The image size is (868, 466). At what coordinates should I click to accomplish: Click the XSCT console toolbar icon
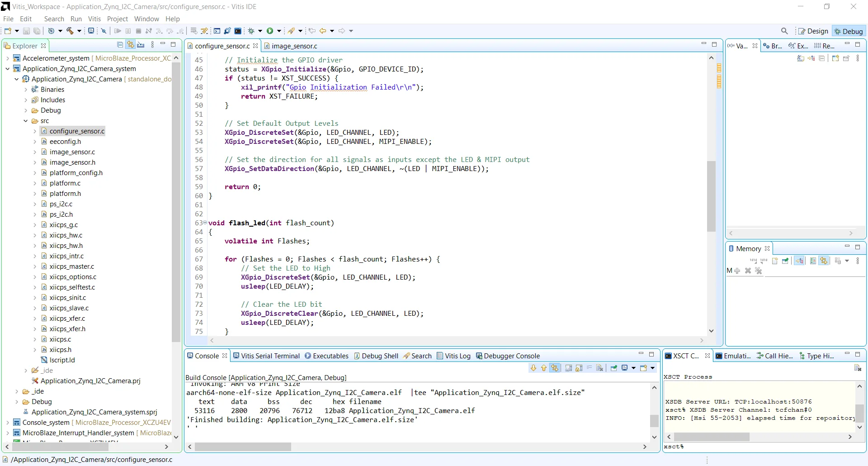238,31
